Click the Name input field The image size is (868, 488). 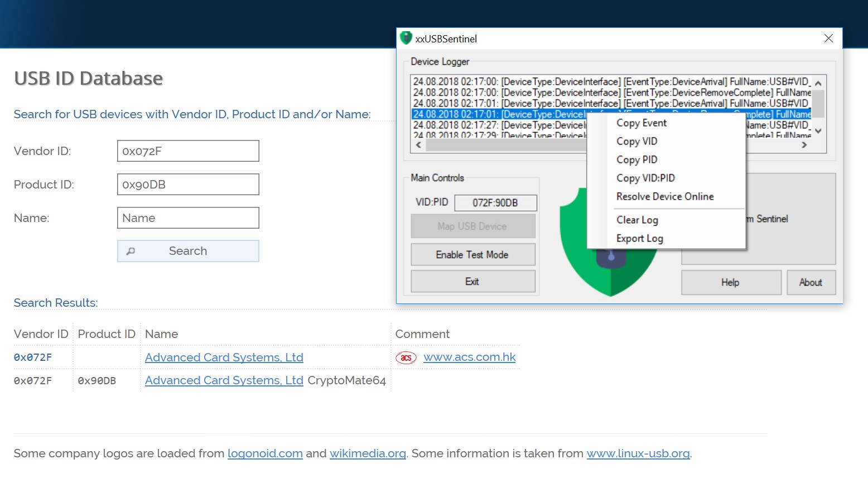tap(188, 218)
